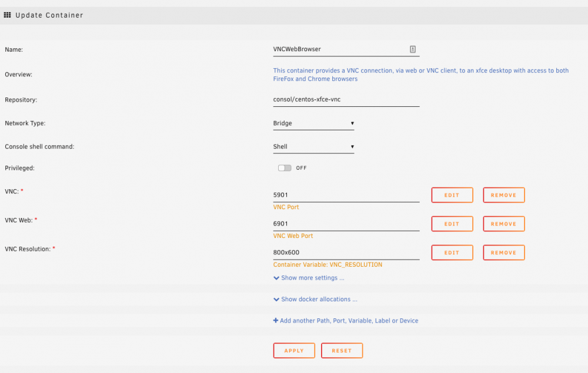588x373 pixels.
Task: Click the 'Update Container' heading text
Action: pos(49,15)
